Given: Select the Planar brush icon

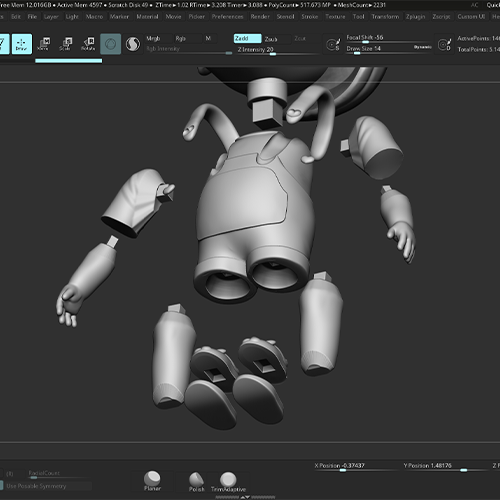Looking at the screenshot, I should click(152, 481).
